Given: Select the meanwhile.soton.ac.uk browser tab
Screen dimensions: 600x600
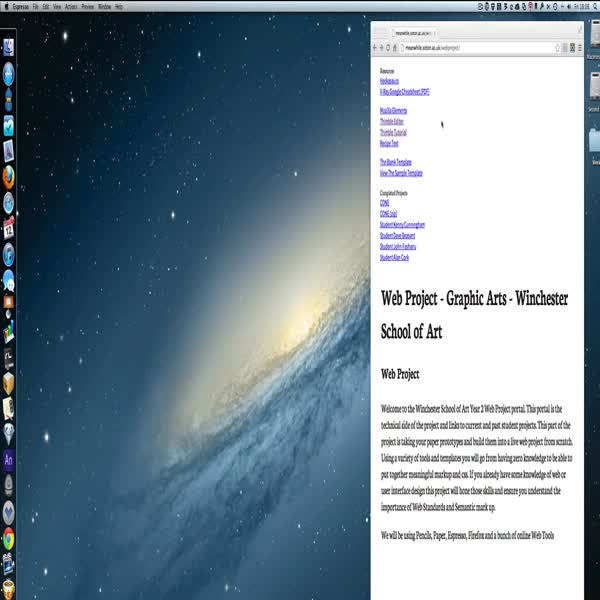Looking at the screenshot, I should pos(415,33).
